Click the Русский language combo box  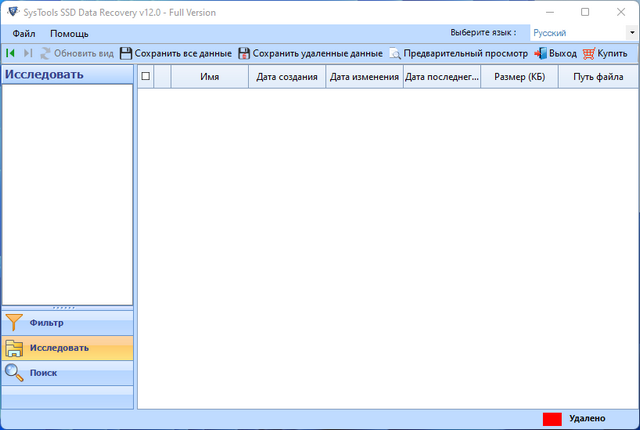click(x=576, y=33)
